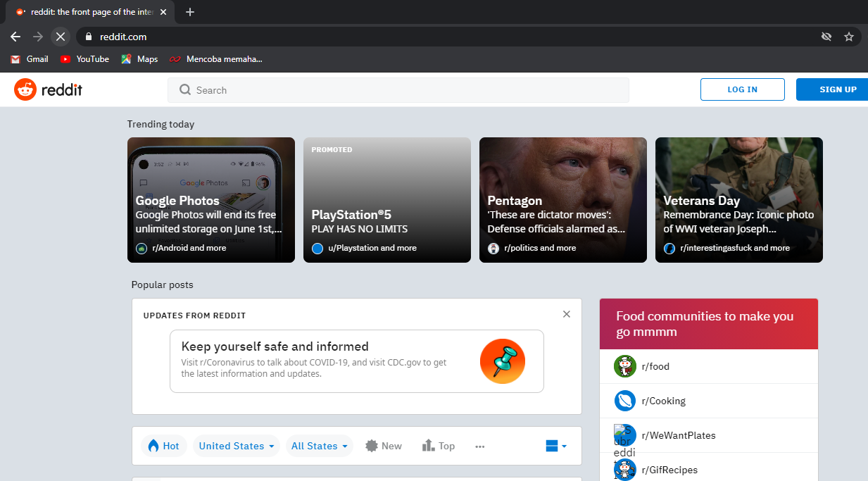Click the pushpin announcement icon
Image resolution: width=868 pixels, height=481 pixels.
(x=503, y=361)
